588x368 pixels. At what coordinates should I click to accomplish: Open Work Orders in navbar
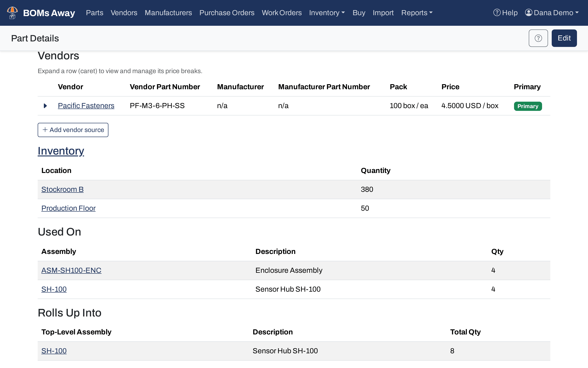pyautogui.click(x=282, y=13)
